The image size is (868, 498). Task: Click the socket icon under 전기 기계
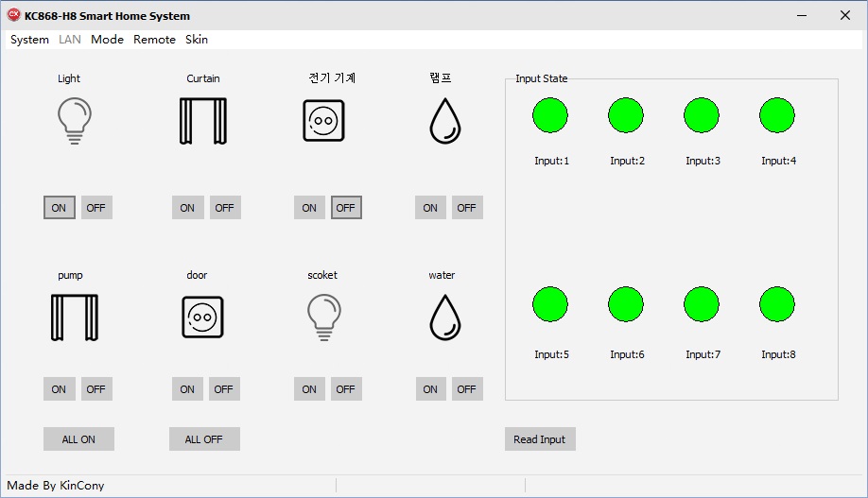[x=323, y=121]
